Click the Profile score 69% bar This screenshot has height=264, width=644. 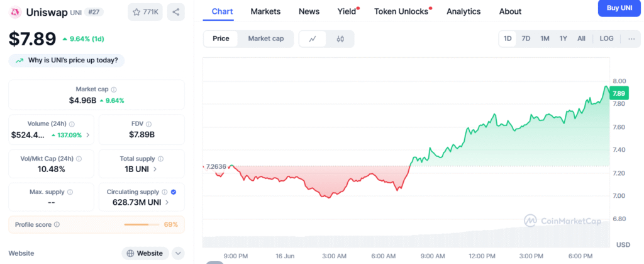click(142, 224)
